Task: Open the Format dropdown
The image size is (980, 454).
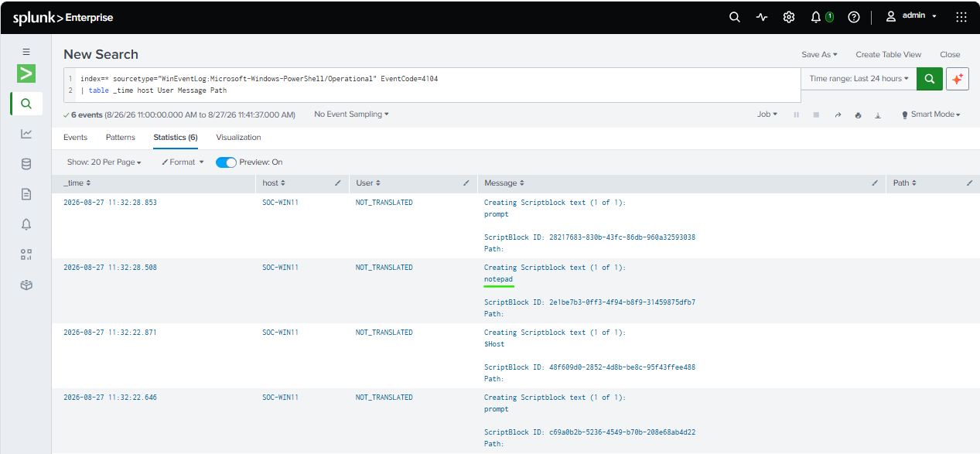Action: (x=183, y=162)
